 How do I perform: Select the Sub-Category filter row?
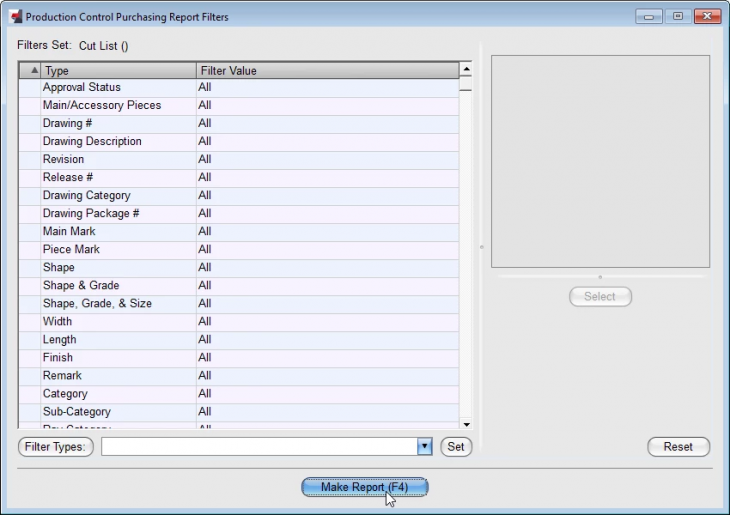click(239, 412)
